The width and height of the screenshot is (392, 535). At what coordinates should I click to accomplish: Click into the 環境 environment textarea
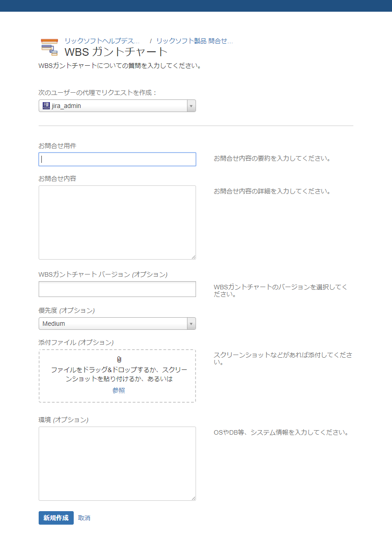(x=117, y=464)
